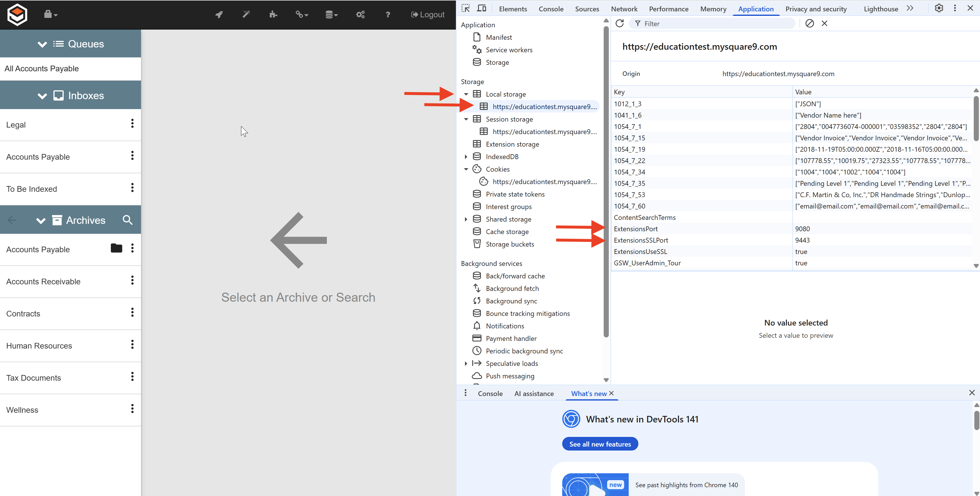The width and height of the screenshot is (980, 496).
Task: Collapse the Queues section
Action: 42,44
